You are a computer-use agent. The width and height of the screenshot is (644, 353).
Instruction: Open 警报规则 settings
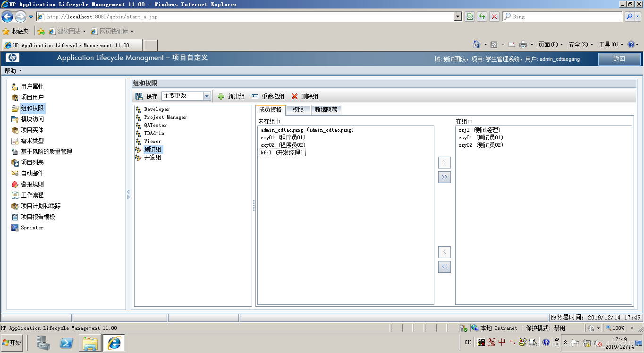32,184
